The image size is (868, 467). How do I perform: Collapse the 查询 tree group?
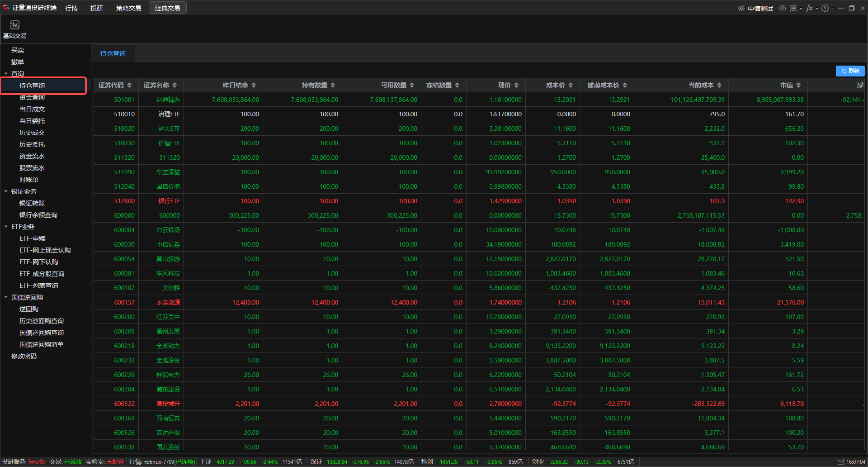click(6, 74)
